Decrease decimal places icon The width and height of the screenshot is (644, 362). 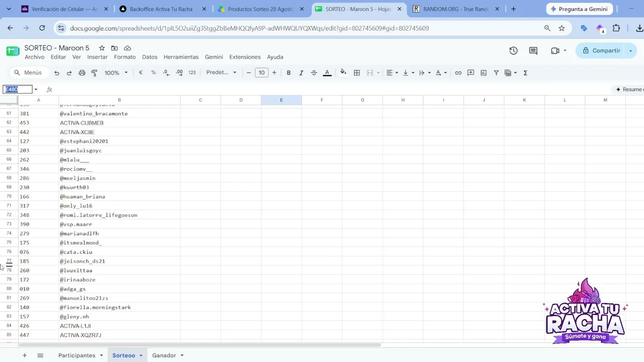[x=167, y=73]
